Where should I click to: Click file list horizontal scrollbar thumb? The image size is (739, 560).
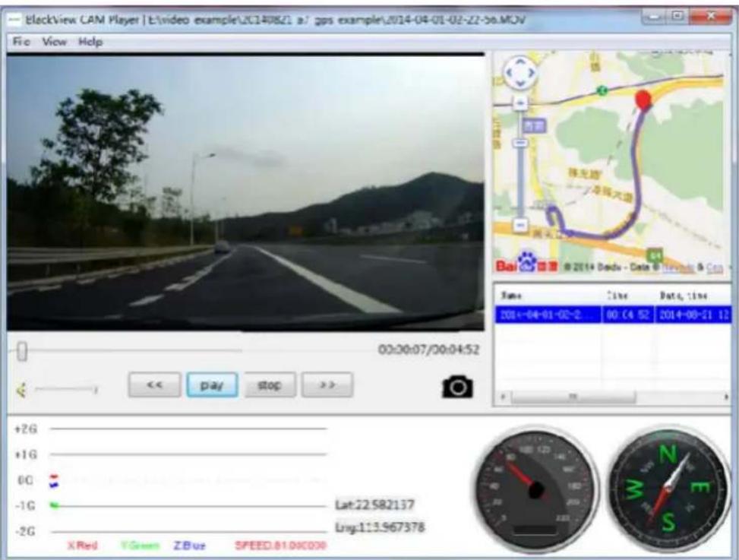(x=573, y=397)
